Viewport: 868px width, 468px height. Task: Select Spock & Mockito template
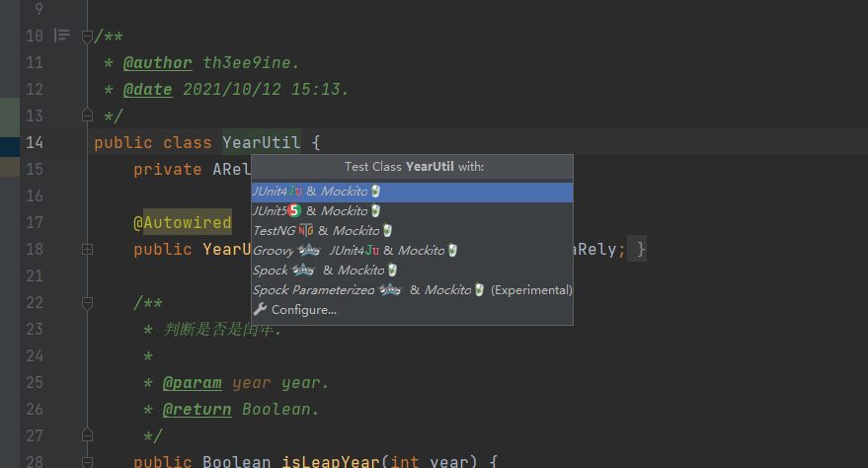coord(412,272)
